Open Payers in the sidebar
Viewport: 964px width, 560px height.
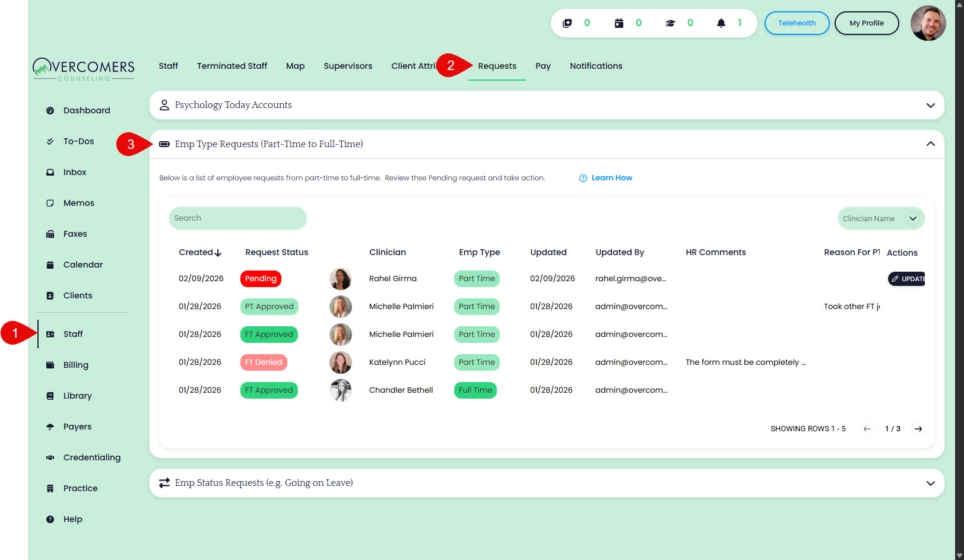[x=77, y=427]
